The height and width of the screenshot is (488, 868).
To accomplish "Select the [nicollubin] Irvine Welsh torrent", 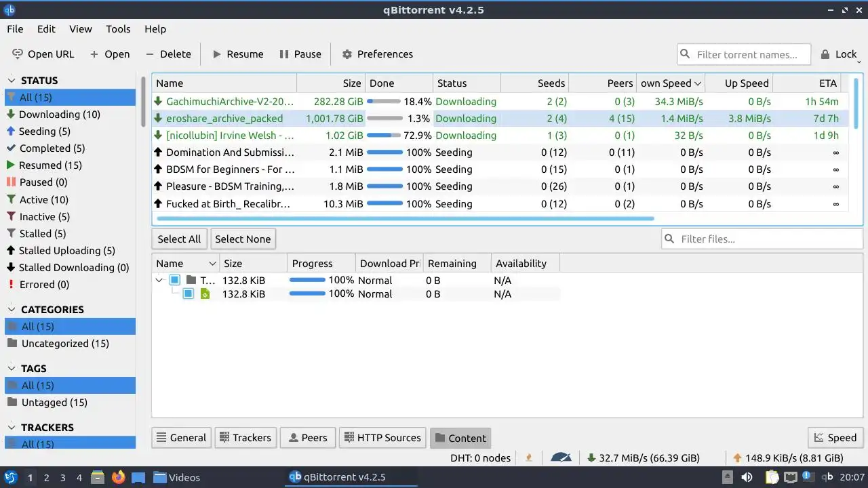I will pyautogui.click(x=500, y=136).
